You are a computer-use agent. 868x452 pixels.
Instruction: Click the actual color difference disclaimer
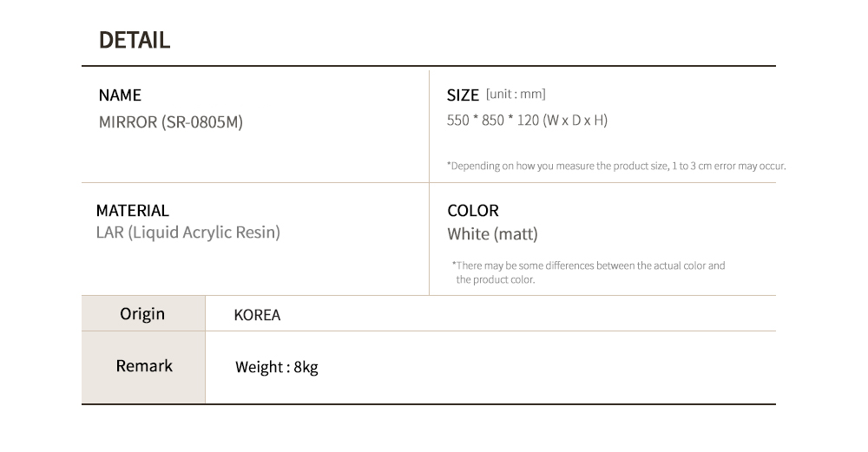[x=589, y=272]
